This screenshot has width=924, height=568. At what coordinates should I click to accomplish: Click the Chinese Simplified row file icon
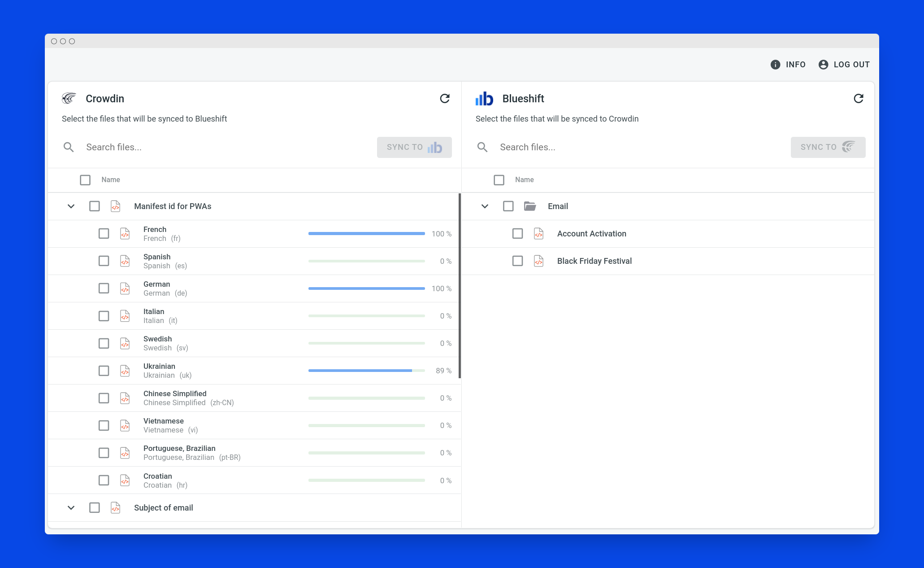click(x=125, y=398)
